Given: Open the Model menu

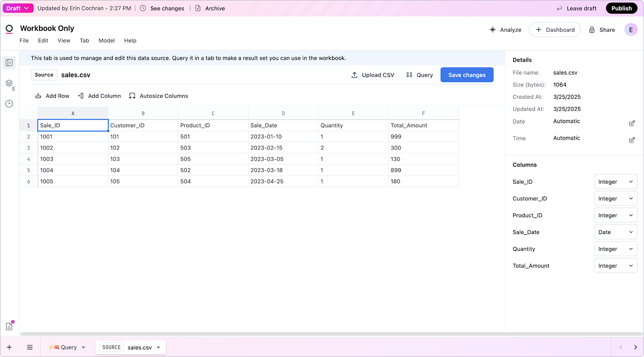Looking at the screenshot, I should click(107, 41).
